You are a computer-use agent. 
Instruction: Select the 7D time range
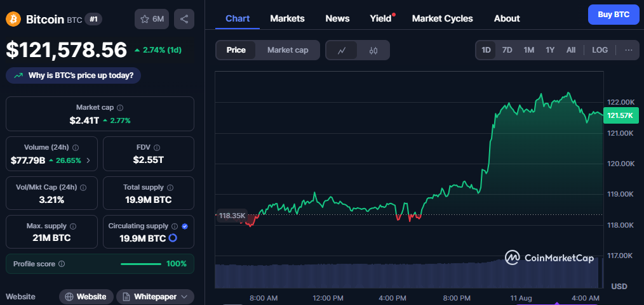click(x=507, y=50)
